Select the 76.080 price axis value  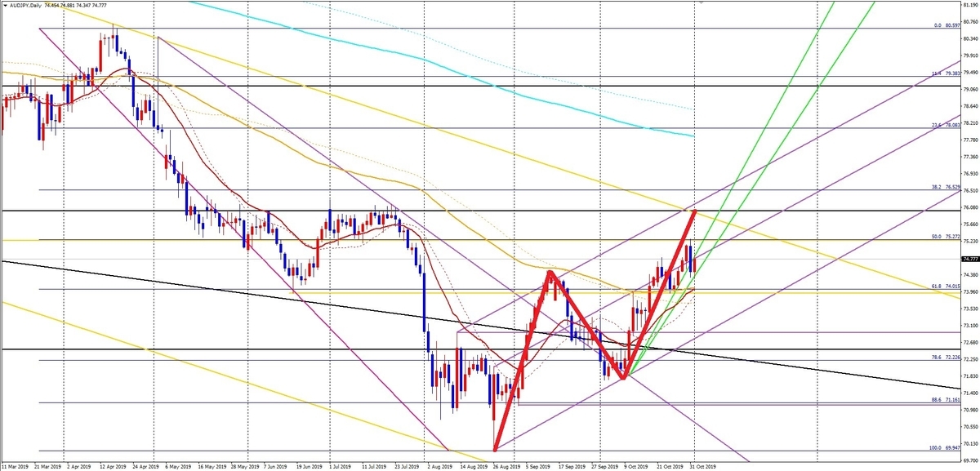click(971, 207)
